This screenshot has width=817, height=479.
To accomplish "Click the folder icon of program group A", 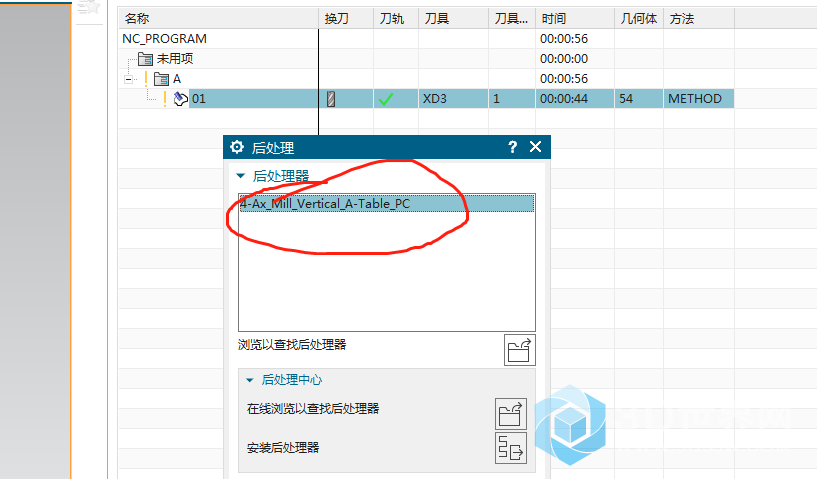I will (x=162, y=79).
